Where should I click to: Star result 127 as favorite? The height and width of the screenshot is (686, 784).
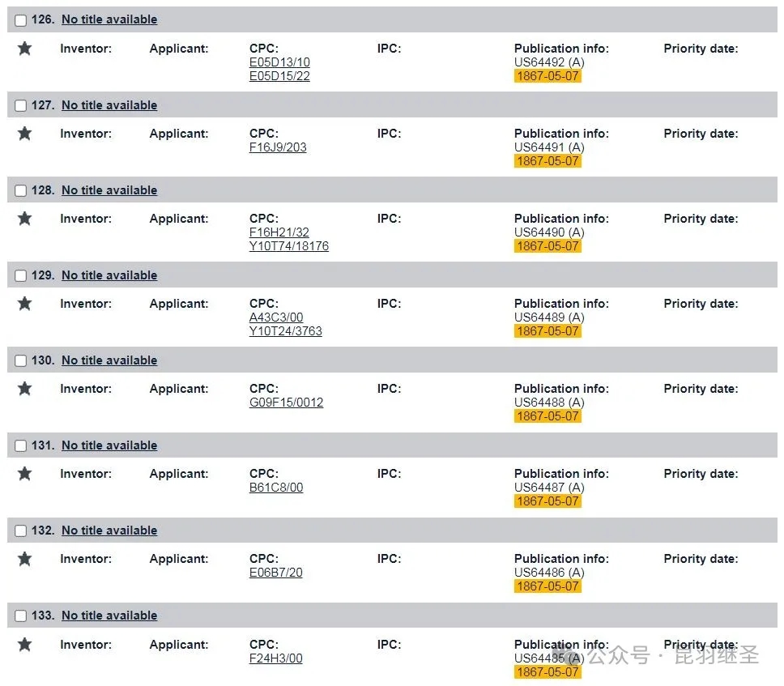(x=24, y=134)
